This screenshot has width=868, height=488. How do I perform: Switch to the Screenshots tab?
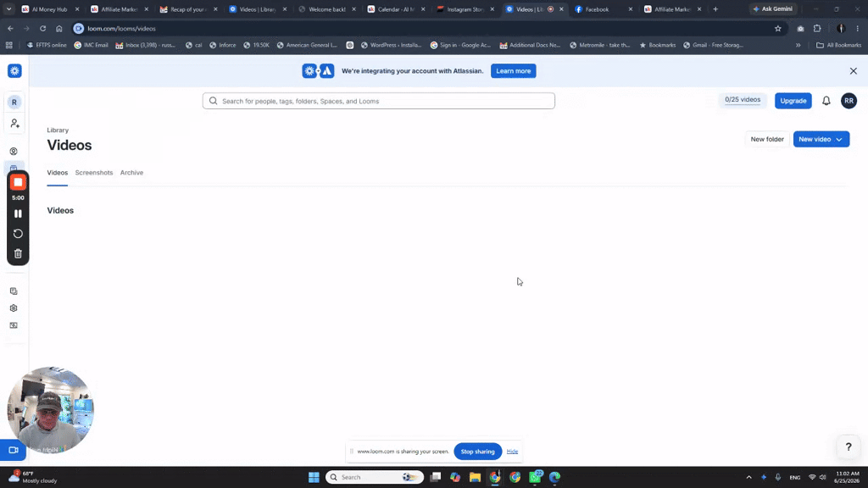(x=94, y=173)
